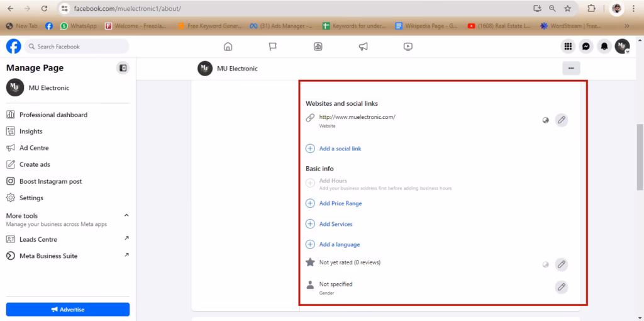Open the Professional dashboard chart icon in top bar
The height and width of the screenshot is (321, 644).
[x=318, y=47]
